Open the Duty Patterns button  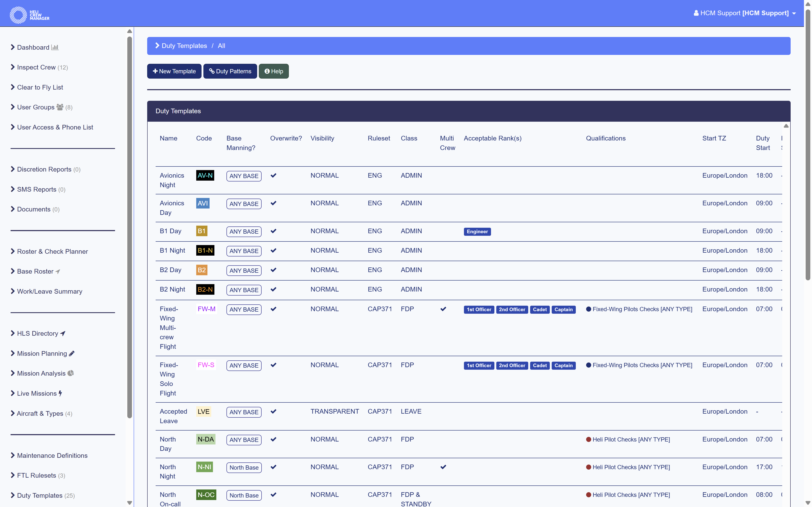230,71
